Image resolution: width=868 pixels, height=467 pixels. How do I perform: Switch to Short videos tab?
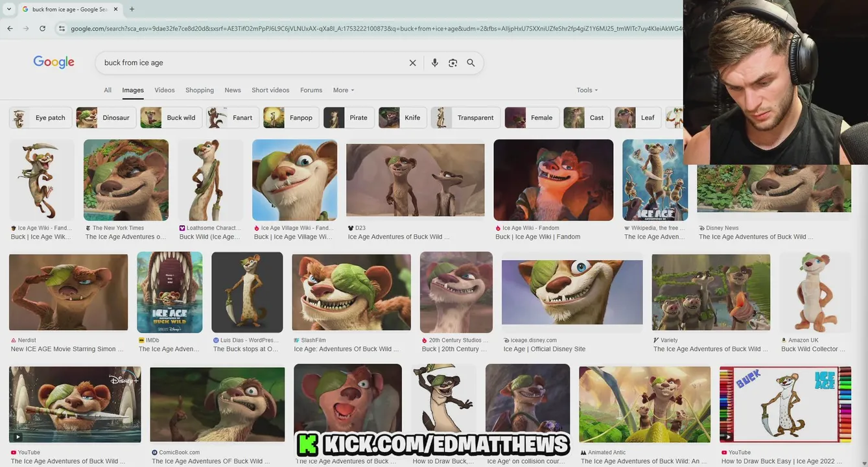270,90
